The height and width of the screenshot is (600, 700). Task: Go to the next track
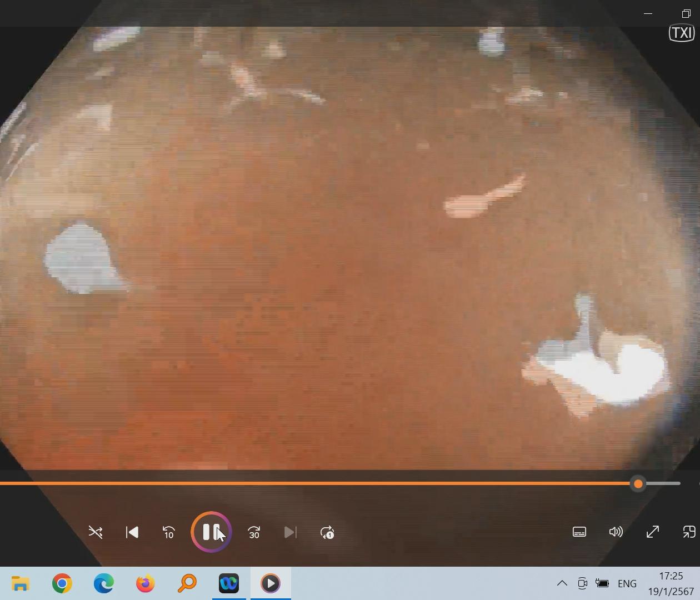pyautogui.click(x=291, y=532)
